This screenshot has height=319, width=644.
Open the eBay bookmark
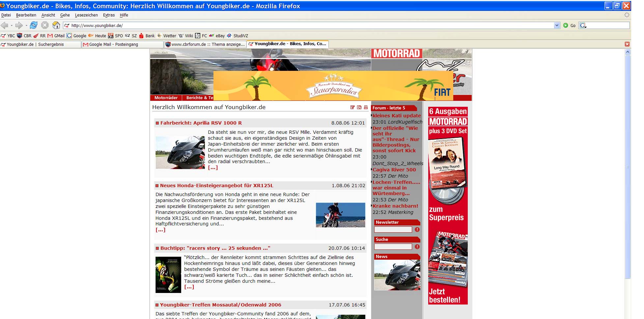click(217, 36)
